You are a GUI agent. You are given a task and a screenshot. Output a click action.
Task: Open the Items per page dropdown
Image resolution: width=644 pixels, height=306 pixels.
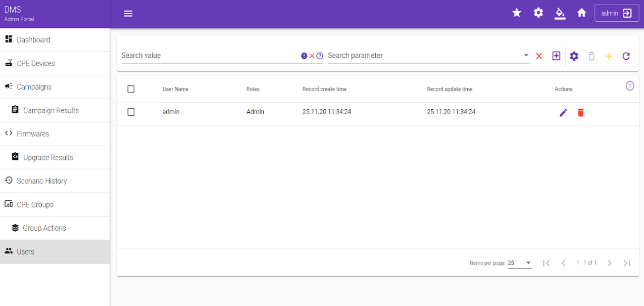click(x=520, y=263)
